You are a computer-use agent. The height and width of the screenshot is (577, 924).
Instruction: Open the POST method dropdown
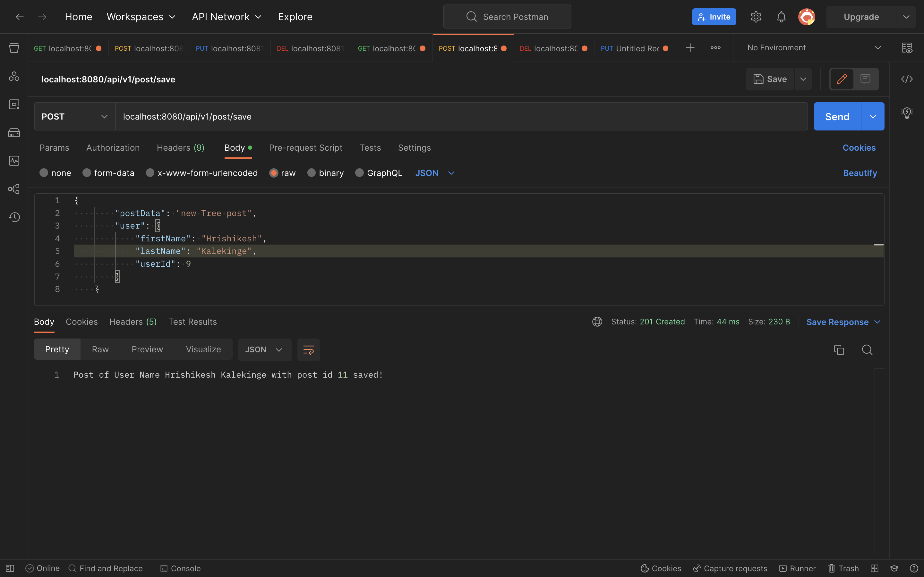74,116
